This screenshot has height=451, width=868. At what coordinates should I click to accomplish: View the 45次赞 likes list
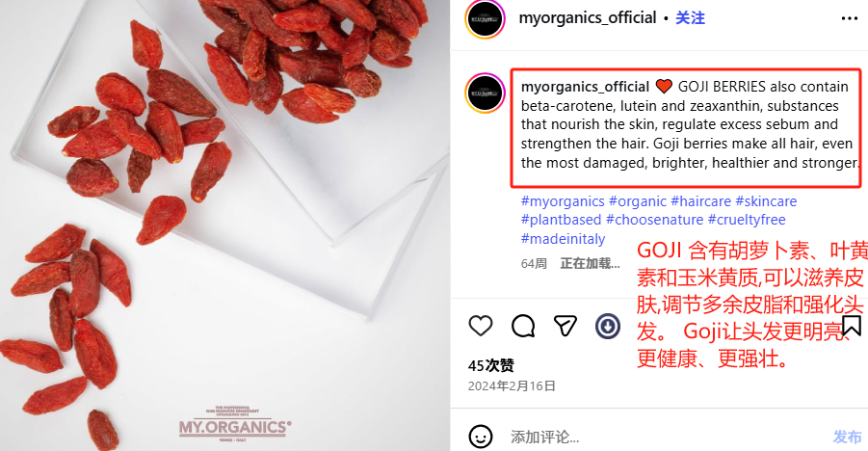coord(491,365)
